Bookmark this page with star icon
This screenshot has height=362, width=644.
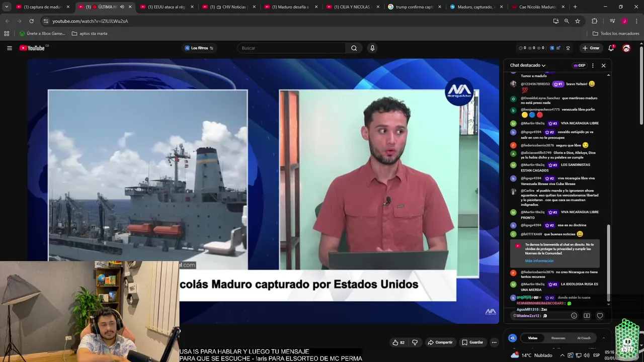click(578, 21)
